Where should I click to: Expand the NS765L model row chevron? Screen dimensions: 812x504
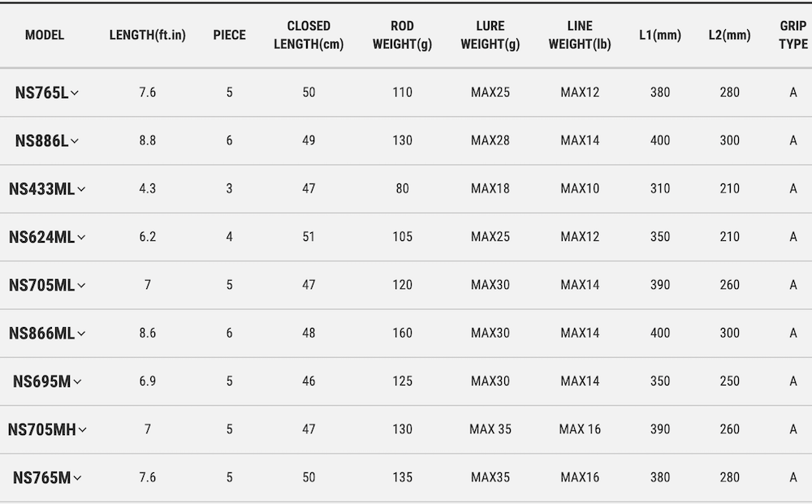tap(75, 93)
